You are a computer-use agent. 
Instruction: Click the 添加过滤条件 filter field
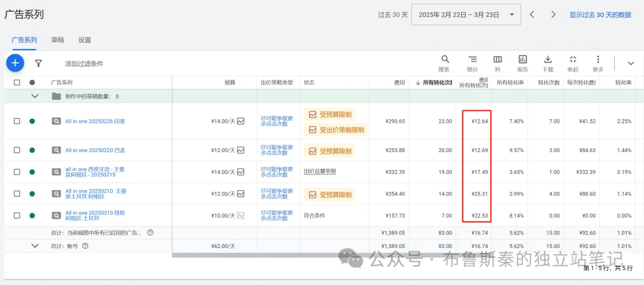point(84,64)
